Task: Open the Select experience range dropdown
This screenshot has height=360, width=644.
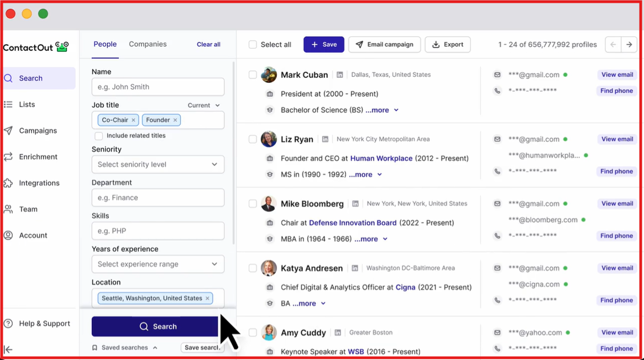Action: click(158, 264)
